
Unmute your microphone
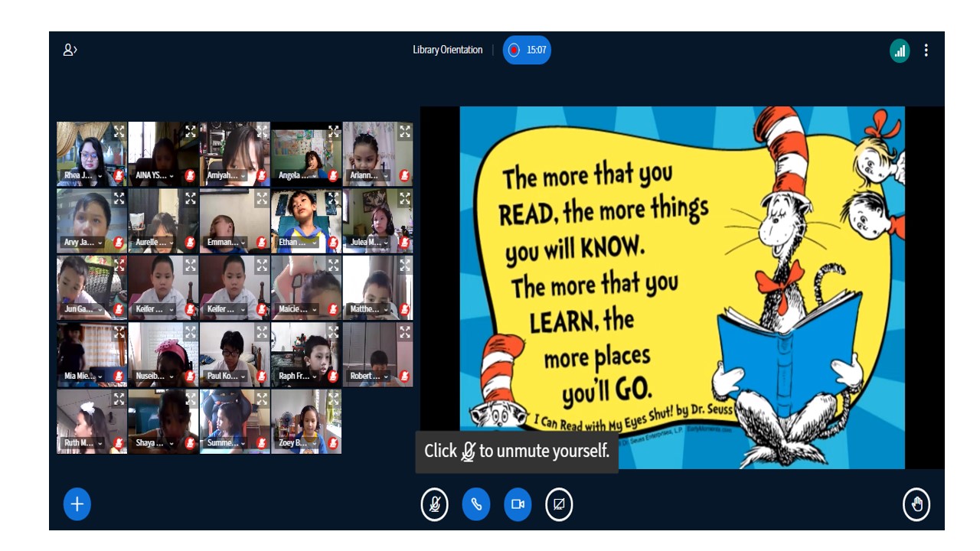click(x=434, y=504)
